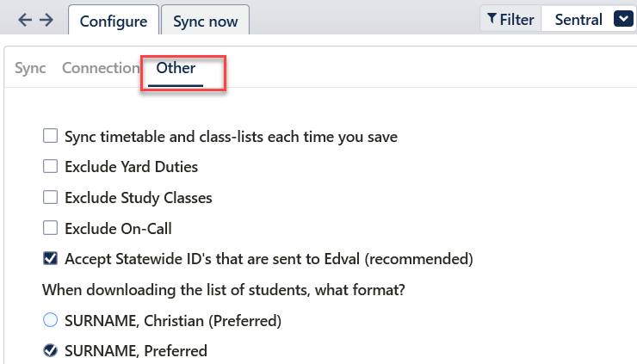This screenshot has width=637, height=364.
Task: Click the Filter button label
Action: [516, 19]
